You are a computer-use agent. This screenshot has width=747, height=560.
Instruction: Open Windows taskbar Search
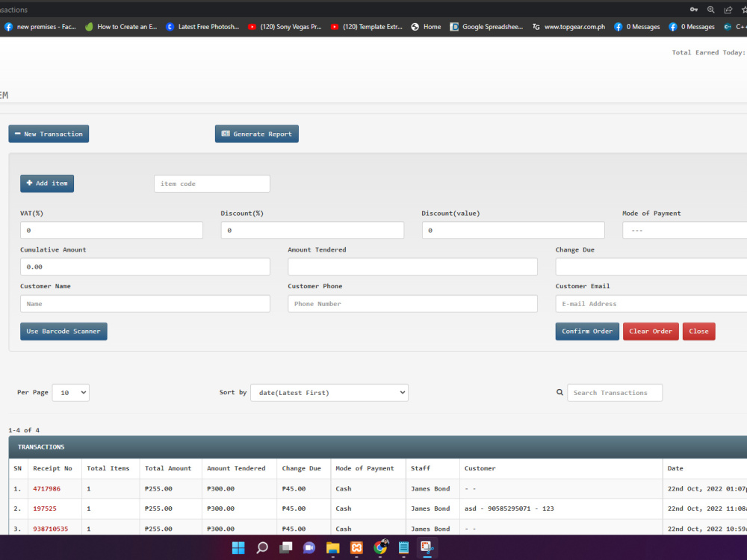[262, 547]
